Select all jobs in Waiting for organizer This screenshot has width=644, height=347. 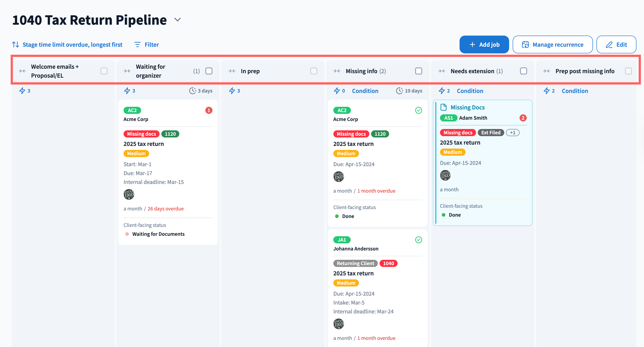click(x=209, y=71)
